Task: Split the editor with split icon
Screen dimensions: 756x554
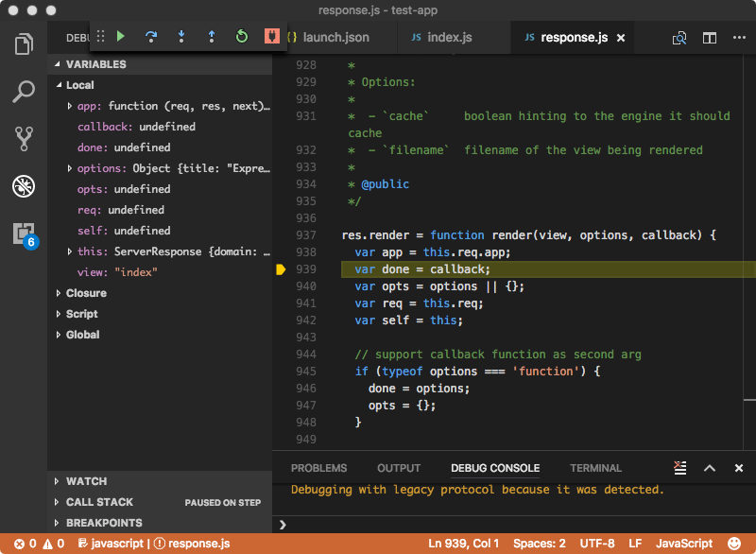Action: coord(710,38)
